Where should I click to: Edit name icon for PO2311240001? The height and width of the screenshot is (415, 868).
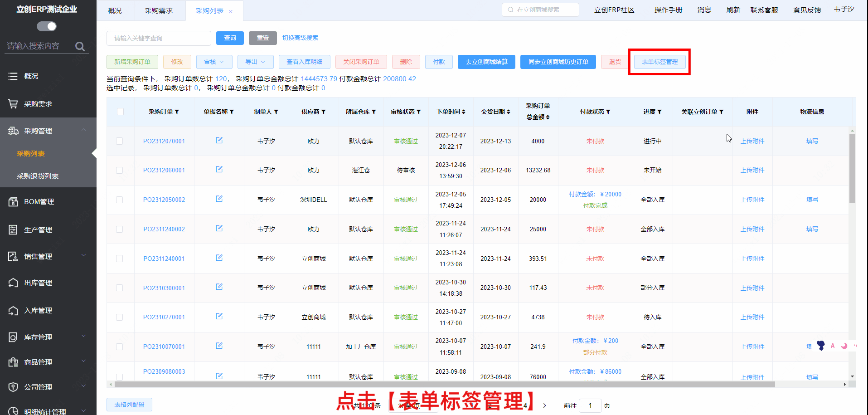(x=219, y=258)
